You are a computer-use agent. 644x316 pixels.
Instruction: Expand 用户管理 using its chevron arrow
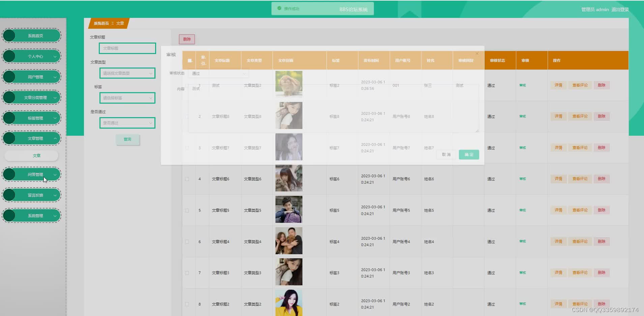pyautogui.click(x=55, y=77)
